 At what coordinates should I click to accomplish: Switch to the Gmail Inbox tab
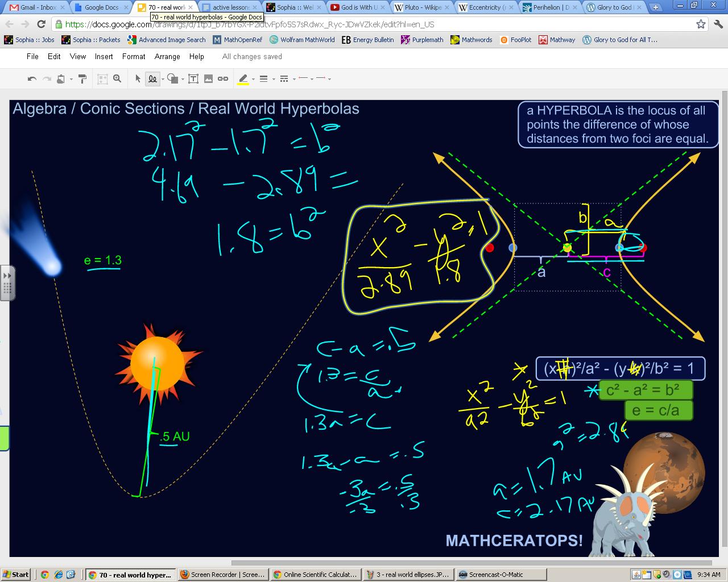38,7
